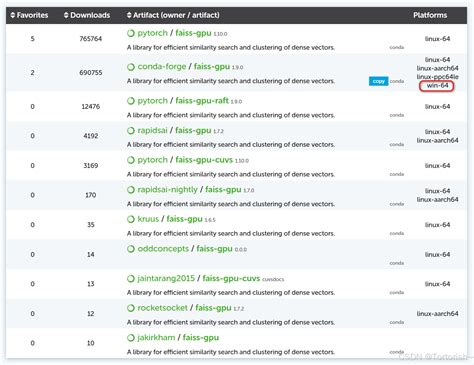The width and height of the screenshot is (474, 365).
Task: Click the favorites count 2 in conda-forge row
Action: coord(32,73)
